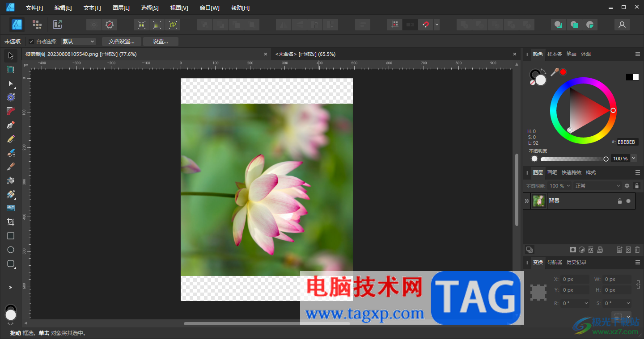Expand the snapping options dropdown arrow
Image resolution: width=644 pixels, height=339 pixels.
436,25
